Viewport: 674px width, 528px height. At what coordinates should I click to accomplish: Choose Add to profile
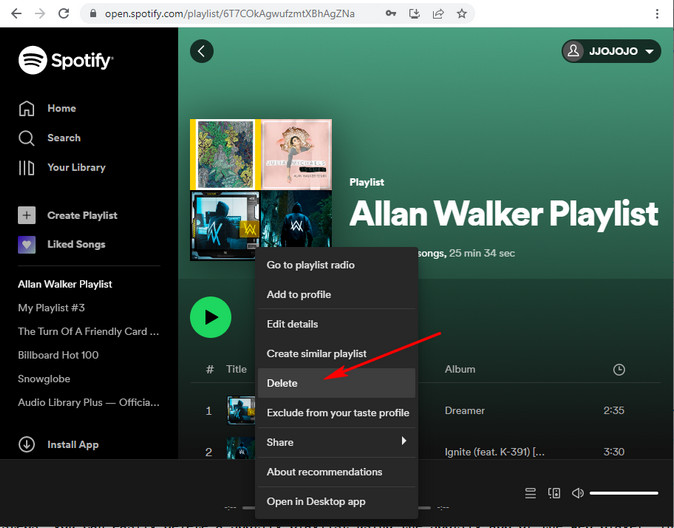point(337,295)
